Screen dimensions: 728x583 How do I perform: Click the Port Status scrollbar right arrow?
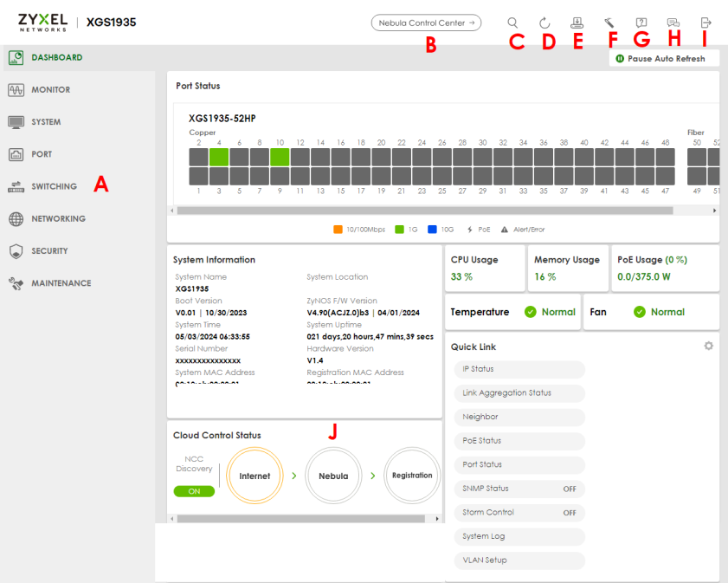click(x=714, y=211)
